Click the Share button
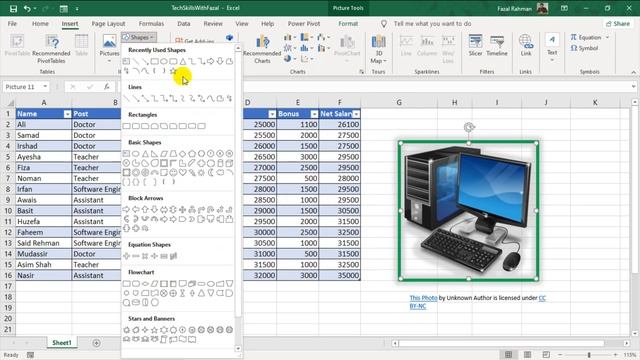 (618, 24)
